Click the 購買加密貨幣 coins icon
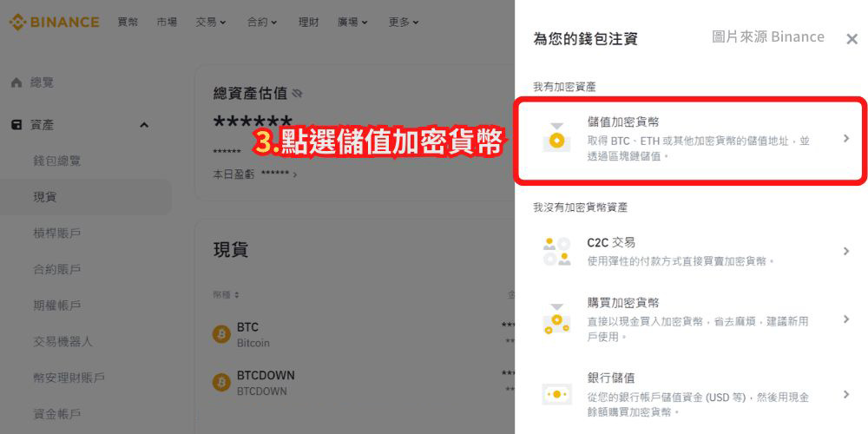Viewport: 868px width, 434px height. 556,319
